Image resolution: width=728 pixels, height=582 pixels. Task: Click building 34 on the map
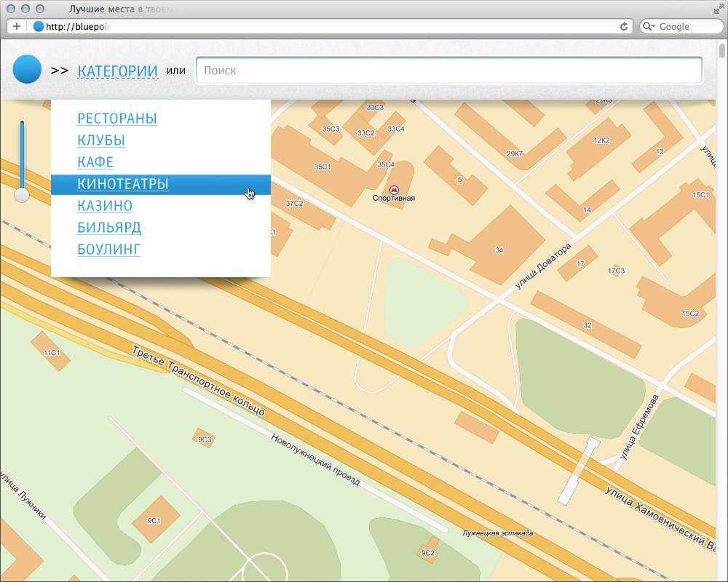tap(499, 250)
